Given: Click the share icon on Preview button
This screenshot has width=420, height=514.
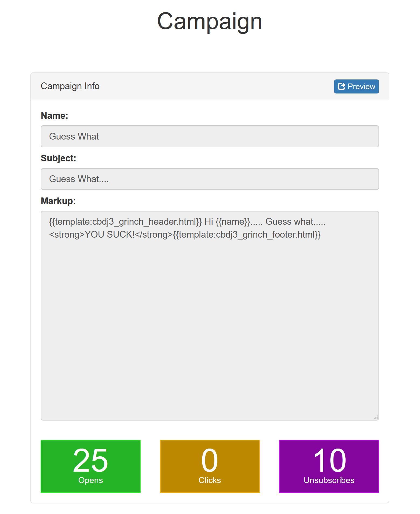Looking at the screenshot, I should [341, 86].
